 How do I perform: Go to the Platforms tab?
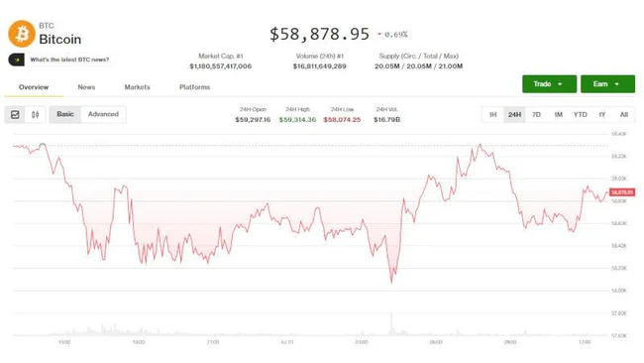194,87
